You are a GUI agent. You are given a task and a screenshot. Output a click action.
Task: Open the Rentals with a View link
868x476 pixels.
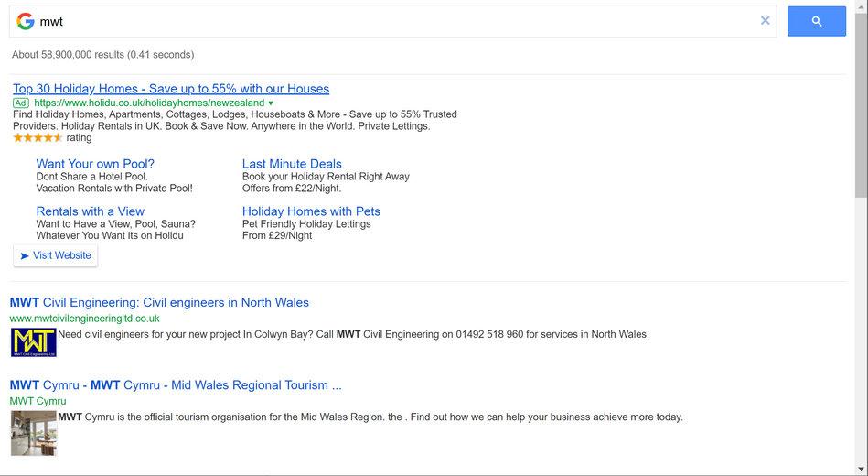click(91, 211)
